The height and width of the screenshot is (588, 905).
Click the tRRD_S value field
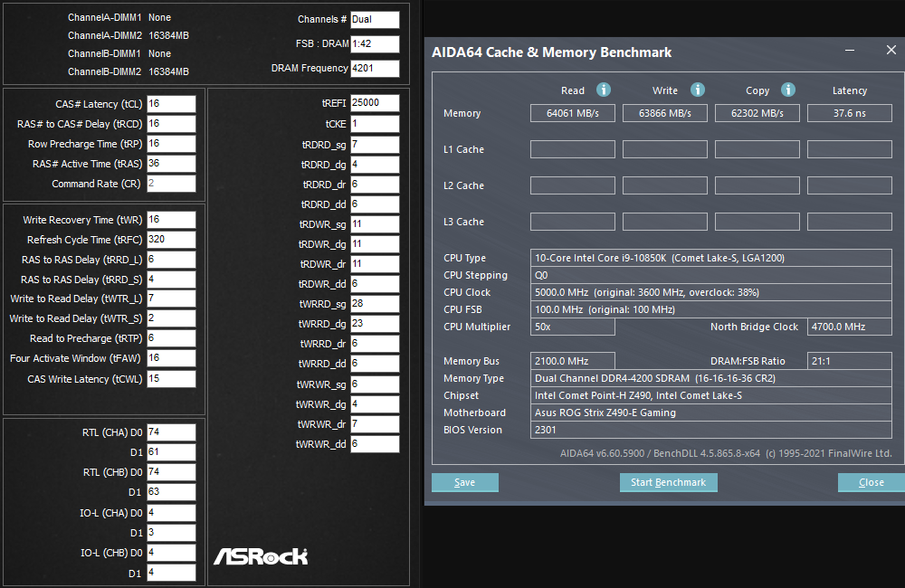(x=171, y=280)
